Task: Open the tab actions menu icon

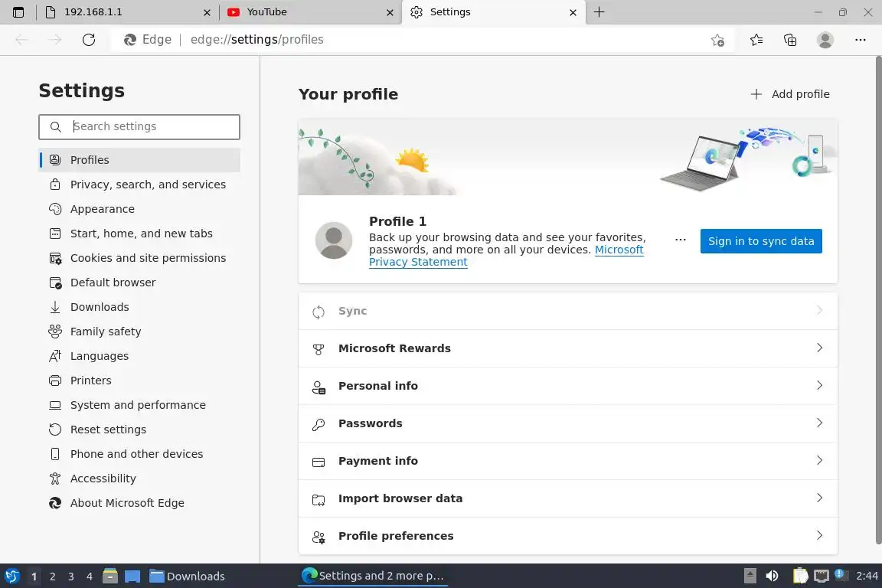Action: point(18,12)
